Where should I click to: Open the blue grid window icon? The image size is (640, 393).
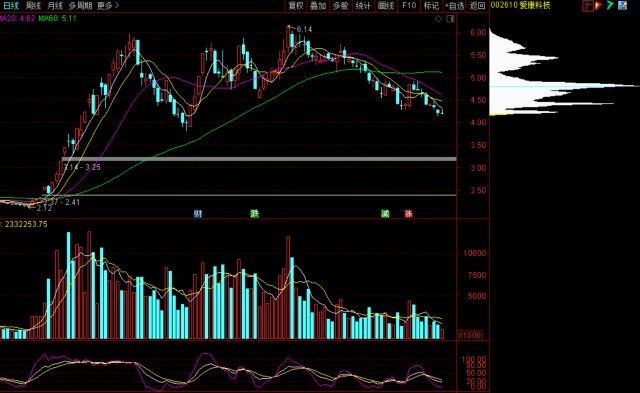click(x=622, y=6)
